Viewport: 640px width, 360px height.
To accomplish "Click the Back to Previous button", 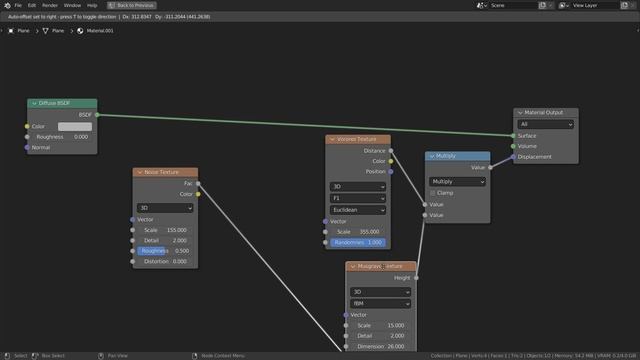I will [132, 5].
